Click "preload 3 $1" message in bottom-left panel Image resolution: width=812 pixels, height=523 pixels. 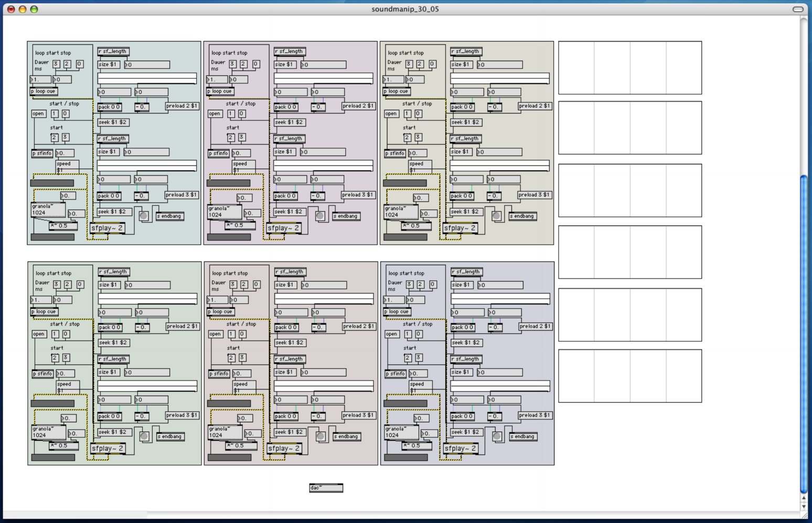click(183, 415)
